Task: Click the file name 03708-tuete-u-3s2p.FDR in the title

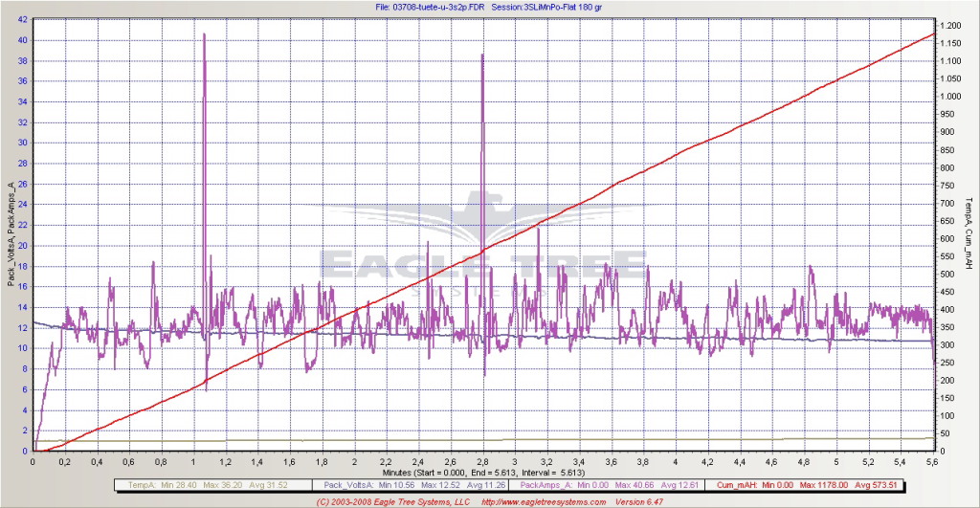Action: (x=436, y=8)
